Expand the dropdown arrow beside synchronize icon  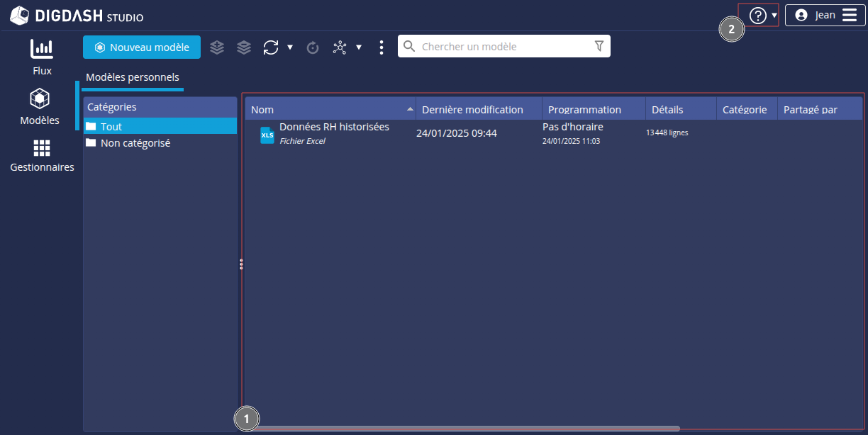tap(290, 47)
